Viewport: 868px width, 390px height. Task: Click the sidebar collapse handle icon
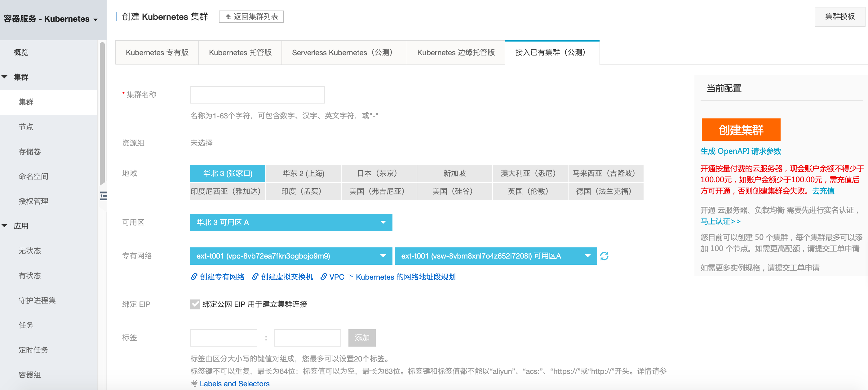(x=103, y=196)
